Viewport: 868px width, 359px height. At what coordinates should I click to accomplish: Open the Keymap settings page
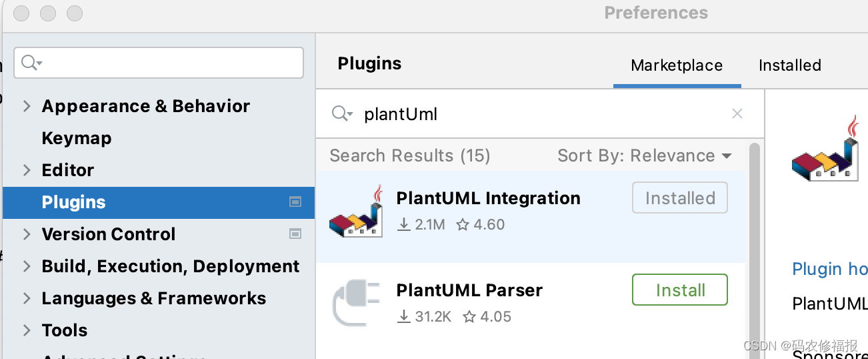pyautogui.click(x=77, y=138)
